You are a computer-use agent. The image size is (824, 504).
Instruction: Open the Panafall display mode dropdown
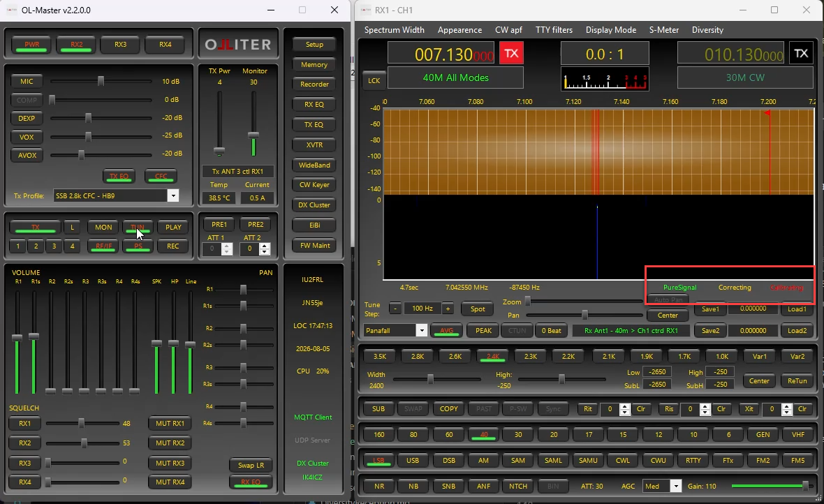(422, 331)
